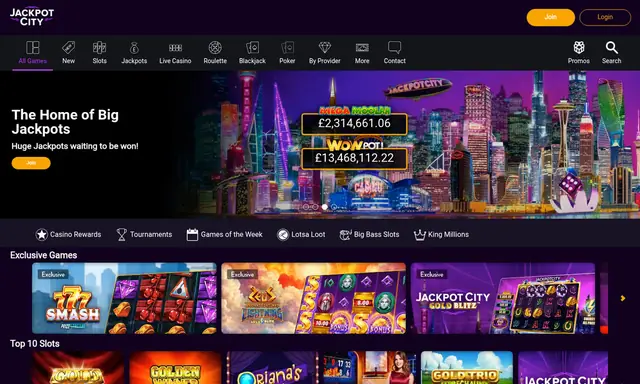
Task: Open the Golden Winner slot thumbnail
Action: pos(175,368)
